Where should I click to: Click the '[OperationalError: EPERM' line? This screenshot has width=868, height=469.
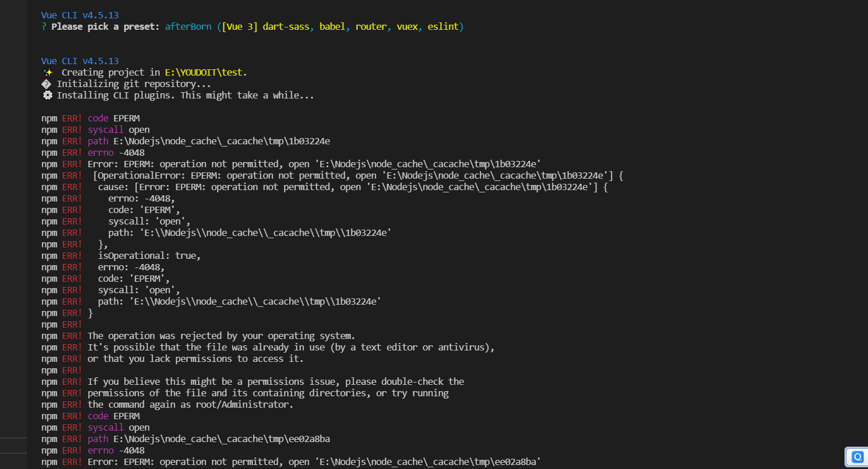(x=332, y=175)
